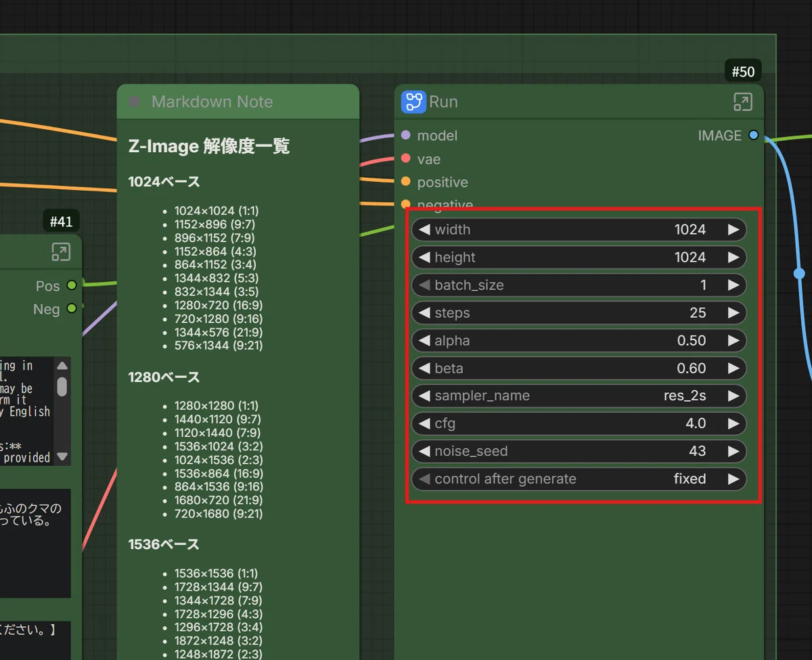Click the Markdown Note collapse dot
This screenshot has width=812, height=660.
click(x=134, y=101)
